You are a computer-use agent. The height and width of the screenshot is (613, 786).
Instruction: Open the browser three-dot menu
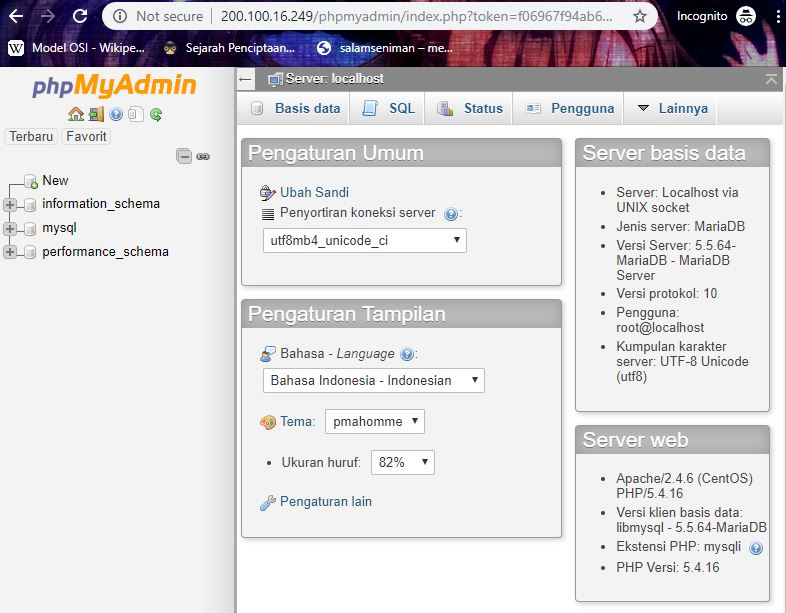[x=777, y=16]
